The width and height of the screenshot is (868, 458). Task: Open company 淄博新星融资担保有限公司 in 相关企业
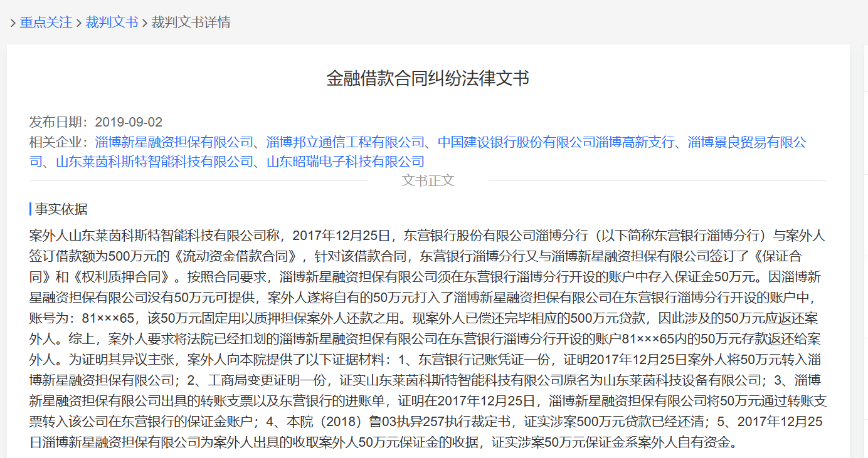[174, 142]
